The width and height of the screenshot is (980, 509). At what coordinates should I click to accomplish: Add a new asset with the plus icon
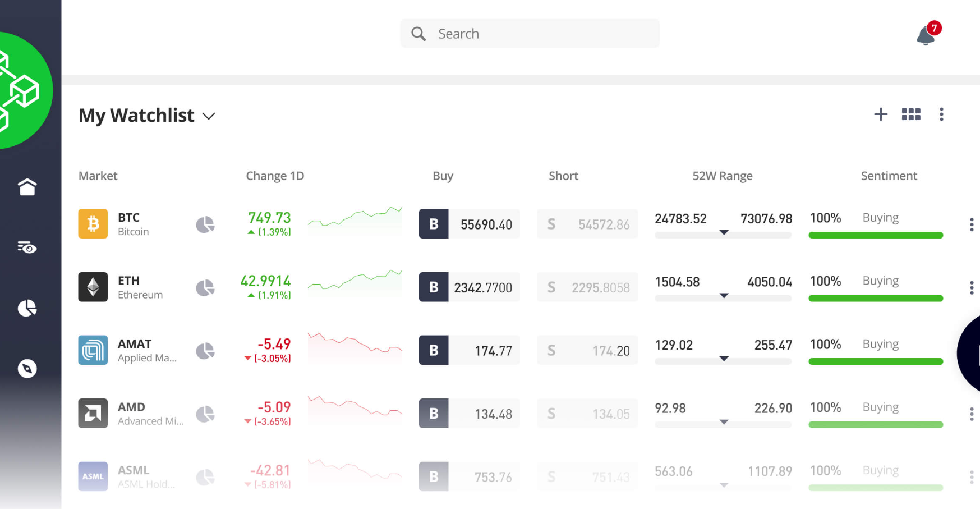(x=881, y=114)
